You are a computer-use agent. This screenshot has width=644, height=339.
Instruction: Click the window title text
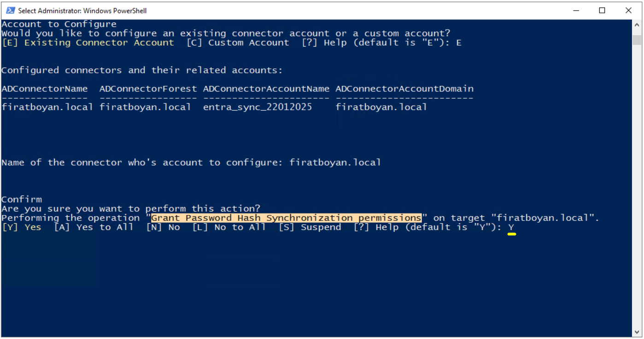click(x=82, y=11)
